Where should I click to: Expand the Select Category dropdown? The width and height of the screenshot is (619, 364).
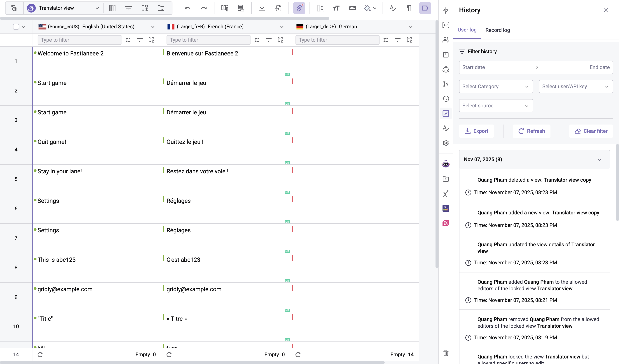(496, 86)
